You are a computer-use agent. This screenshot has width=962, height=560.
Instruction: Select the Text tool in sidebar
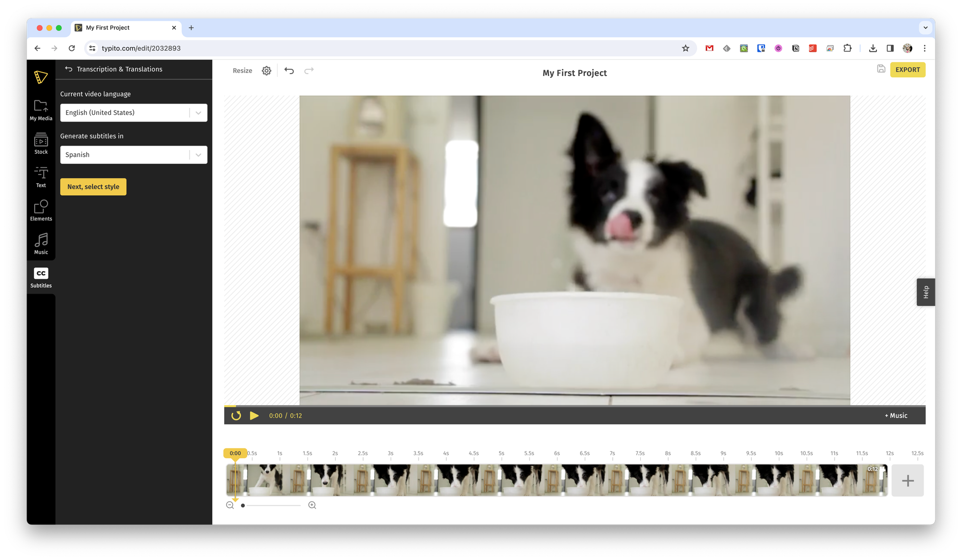click(41, 176)
